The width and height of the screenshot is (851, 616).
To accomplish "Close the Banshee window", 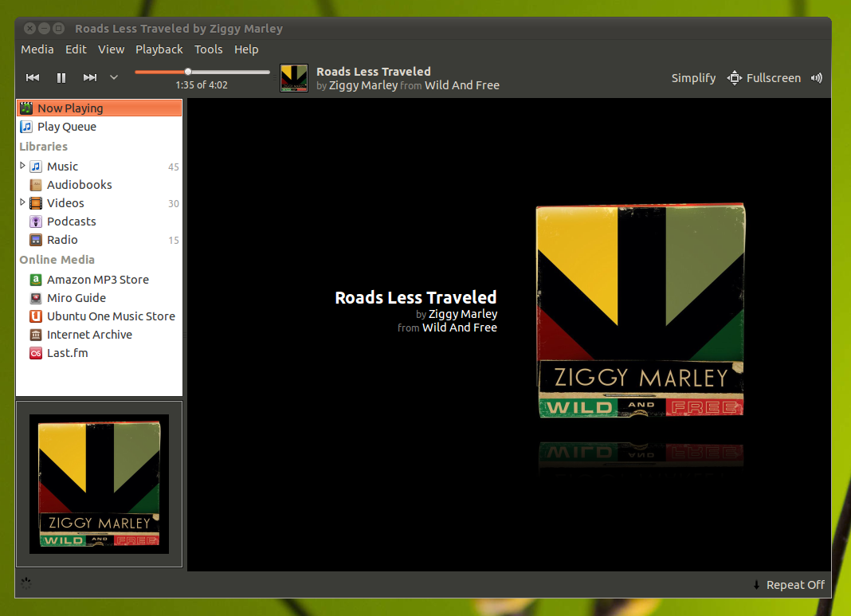I will pos(30,28).
